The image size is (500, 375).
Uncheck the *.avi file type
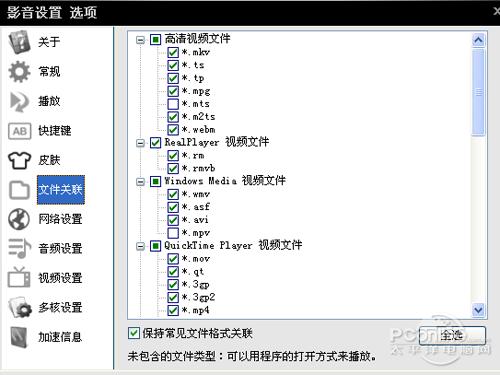pos(173,220)
